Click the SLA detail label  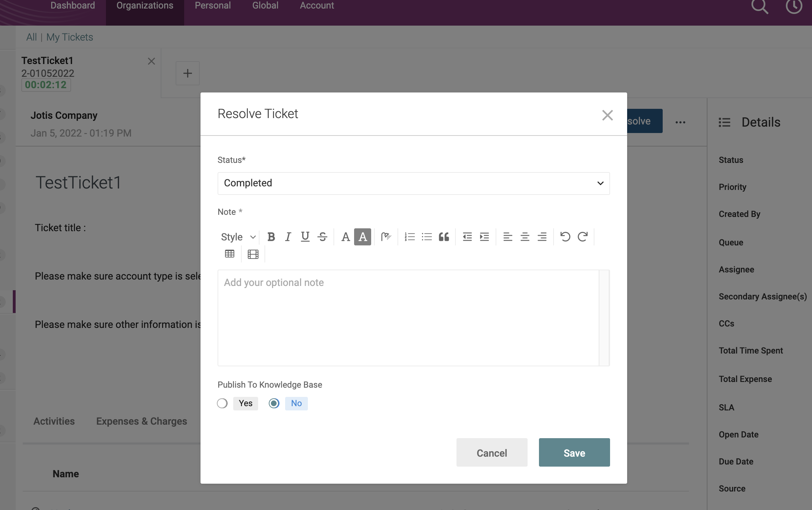726,408
